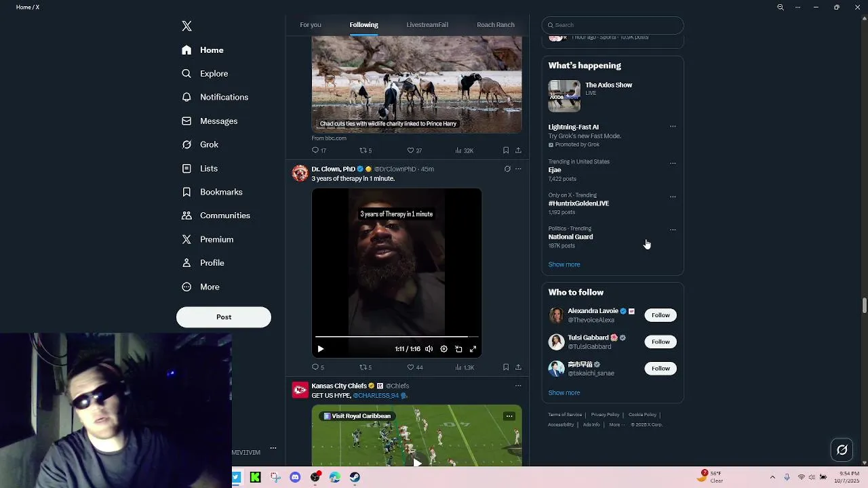Click the Post button

tap(224, 317)
